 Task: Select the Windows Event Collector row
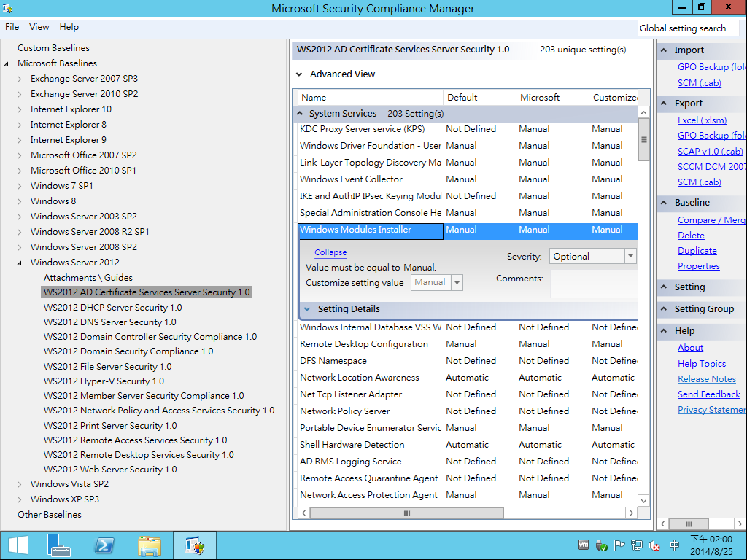(468, 179)
